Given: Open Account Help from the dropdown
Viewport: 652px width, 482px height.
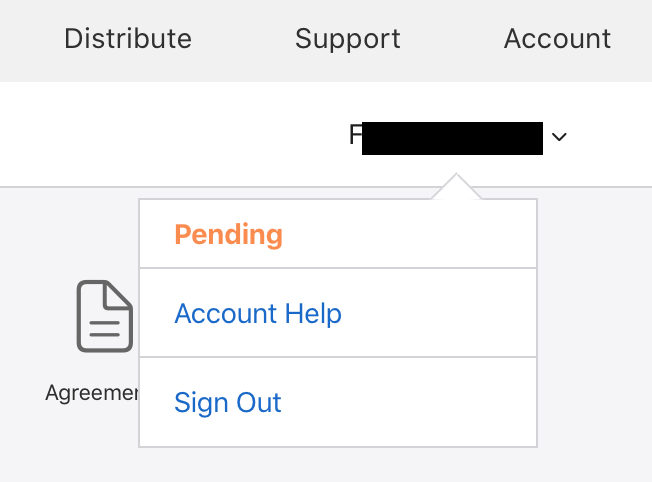Looking at the screenshot, I should [258, 314].
